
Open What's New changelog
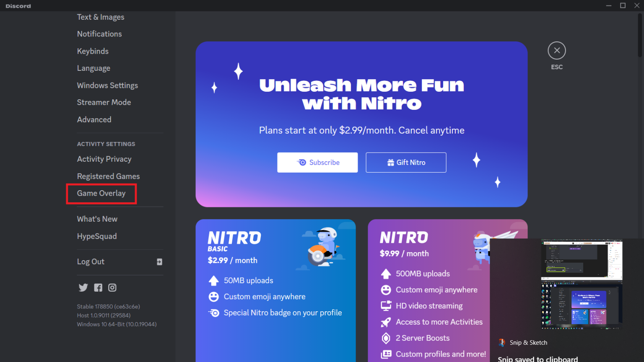click(97, 219)
